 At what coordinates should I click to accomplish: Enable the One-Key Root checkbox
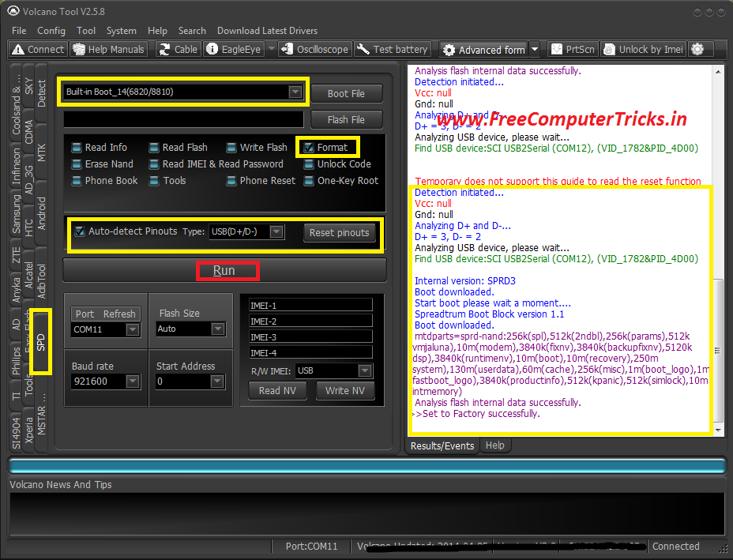309,181
